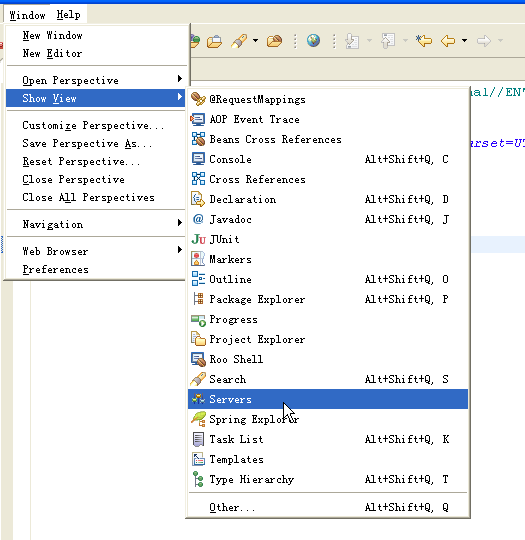The width and height of the screenshot is (525, 540).
Task: Click the Progress view icon
Action: click(x=198, y=320)
